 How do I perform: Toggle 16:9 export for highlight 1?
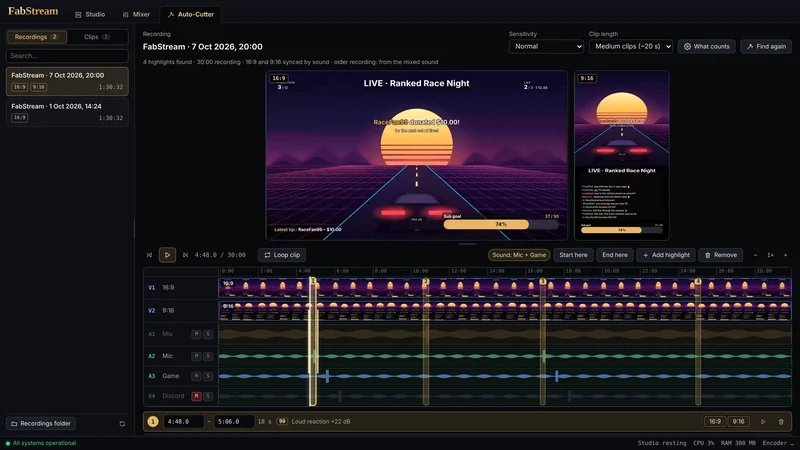pos(715,421)
